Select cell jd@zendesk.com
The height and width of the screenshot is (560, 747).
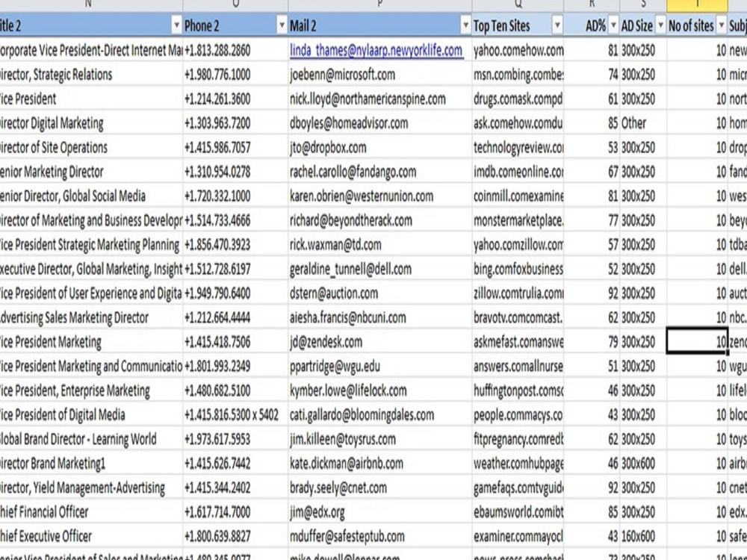coord(379,341)
